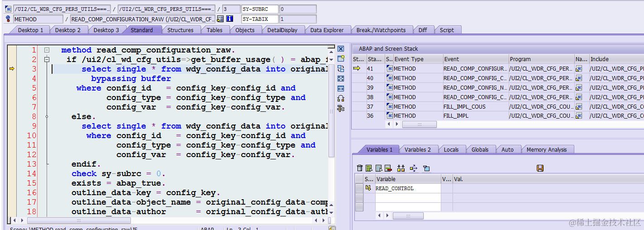Delete variables with the trash can icon
This screenshot has height=230, width=644.
click(x=360, y=168)
